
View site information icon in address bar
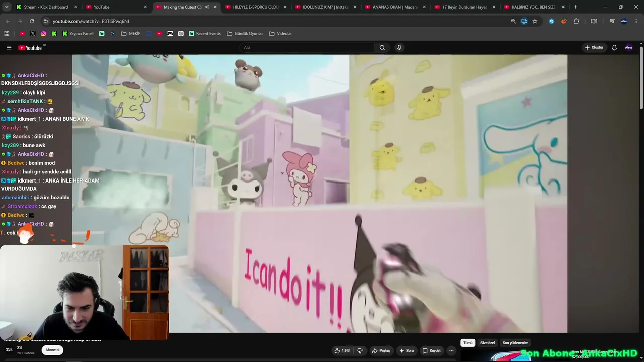46,21
